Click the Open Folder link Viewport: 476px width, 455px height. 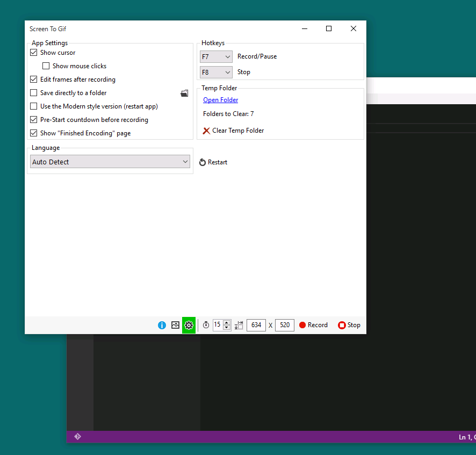point(220,100)
